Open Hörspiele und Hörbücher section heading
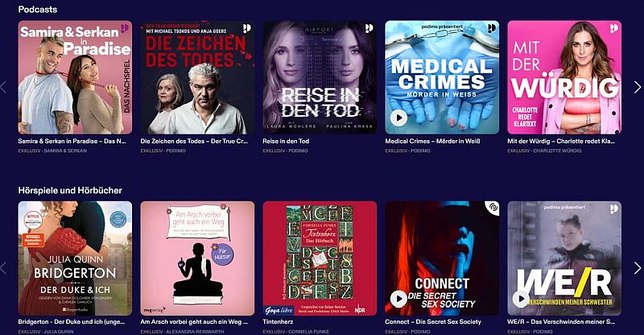This screenshot has width=644, height=335. (x=70, y=190)
